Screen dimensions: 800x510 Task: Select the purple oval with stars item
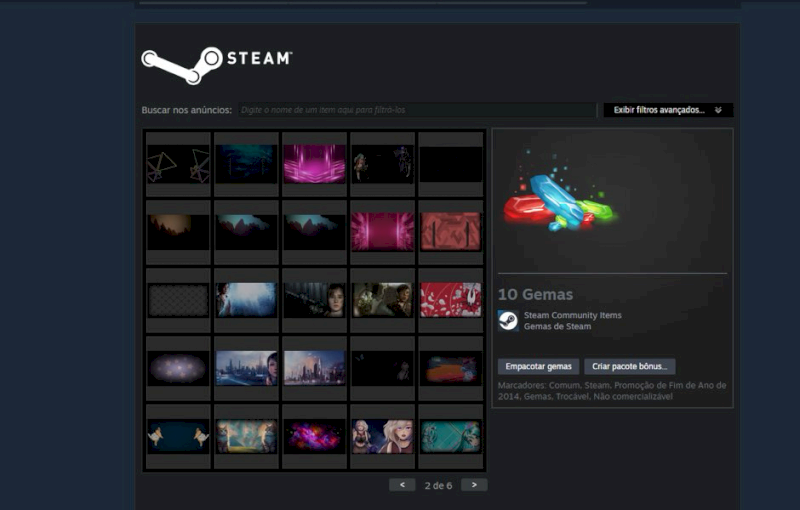click(178, 368)
